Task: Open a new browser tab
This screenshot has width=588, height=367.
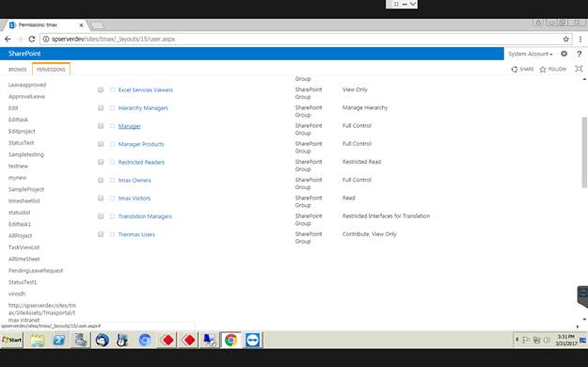Action: coord(97,25)
